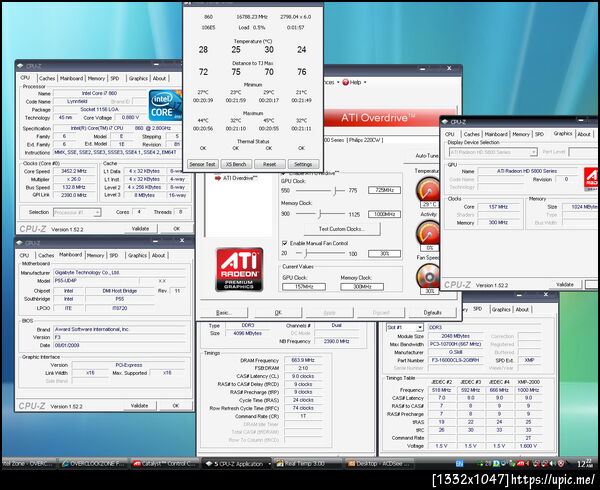Viewport: 600px width, 490px height.
Task: Click Validate in the Radeon Graphics CPU-Z window
Action: pos(565,284)
